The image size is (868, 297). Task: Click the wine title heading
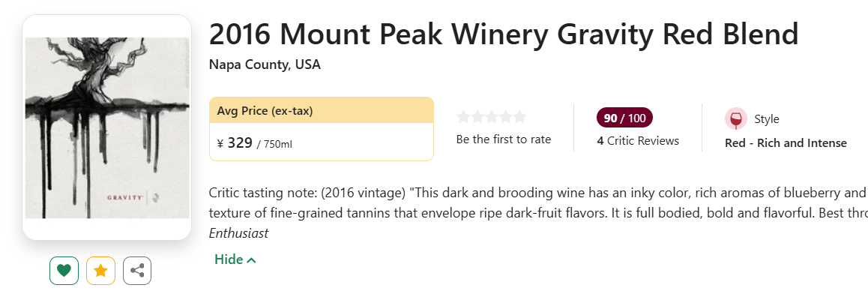504,34
